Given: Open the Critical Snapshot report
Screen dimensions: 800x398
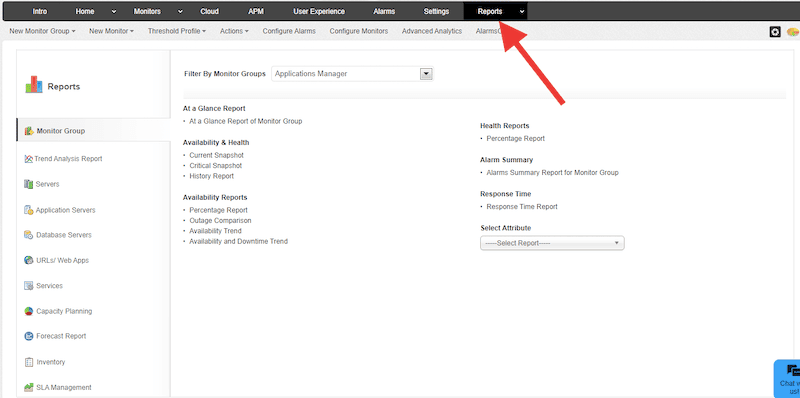Looking at the screenshot, I should pos(215,166).
